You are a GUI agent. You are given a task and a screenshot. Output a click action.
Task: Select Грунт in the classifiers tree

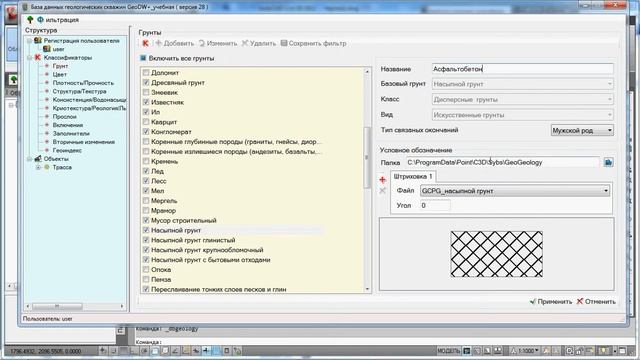click(60, 66)
